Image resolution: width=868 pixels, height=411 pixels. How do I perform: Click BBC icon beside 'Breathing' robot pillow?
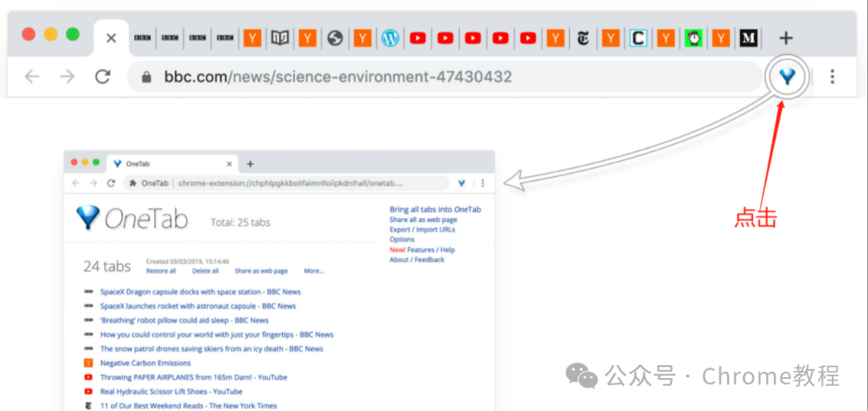pyautogui.click(x=88, y=320)
